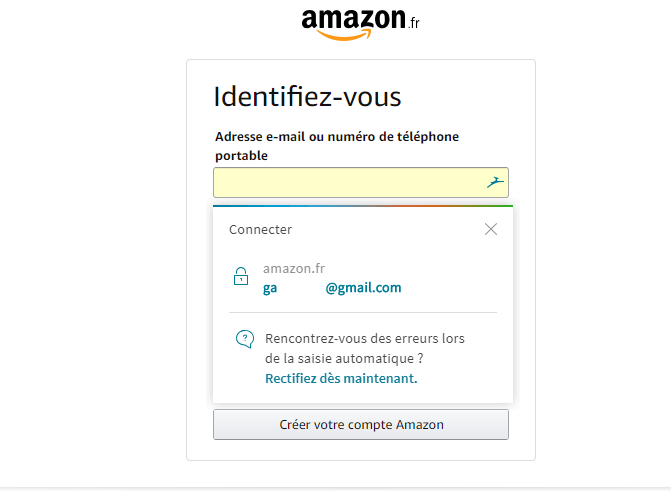
Task: Click the Dashlane autofill icon in email field
Action: tap(495, 182)
